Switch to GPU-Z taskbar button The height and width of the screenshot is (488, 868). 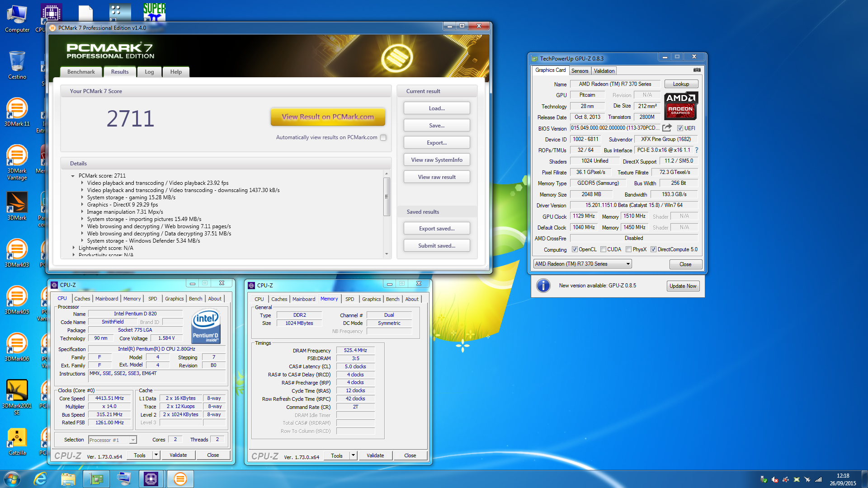point(96,479)
